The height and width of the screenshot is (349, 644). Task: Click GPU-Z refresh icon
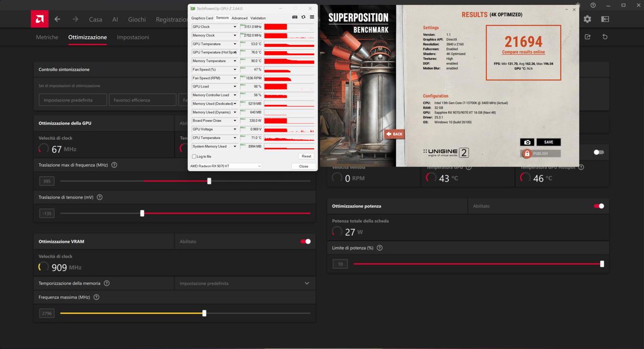(303, 17)
